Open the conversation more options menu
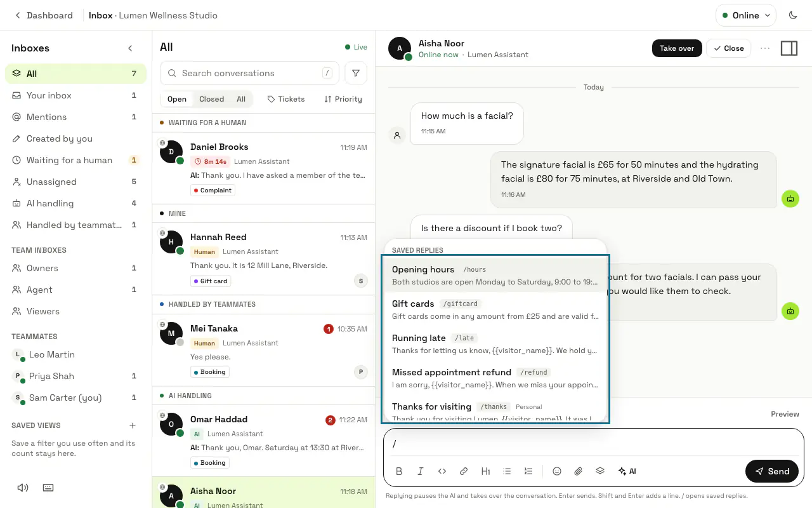812x508 pixels. click(765, 48)
